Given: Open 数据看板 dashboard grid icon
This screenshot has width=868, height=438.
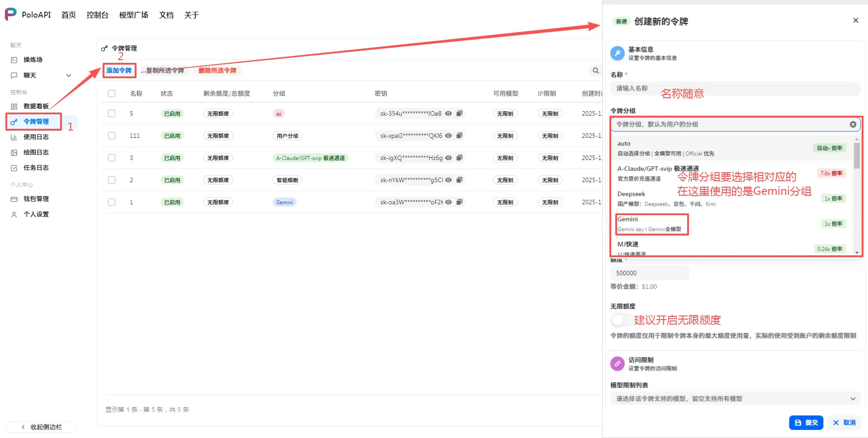Looking at the screenshot, I should pyautogui.click(x=14, y=106).
